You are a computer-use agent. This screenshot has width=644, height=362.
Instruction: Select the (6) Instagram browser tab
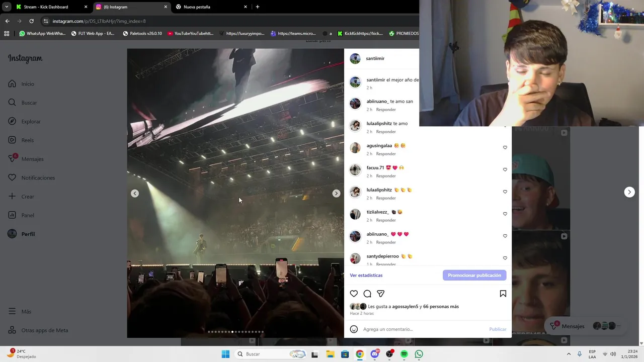[131, 7]
